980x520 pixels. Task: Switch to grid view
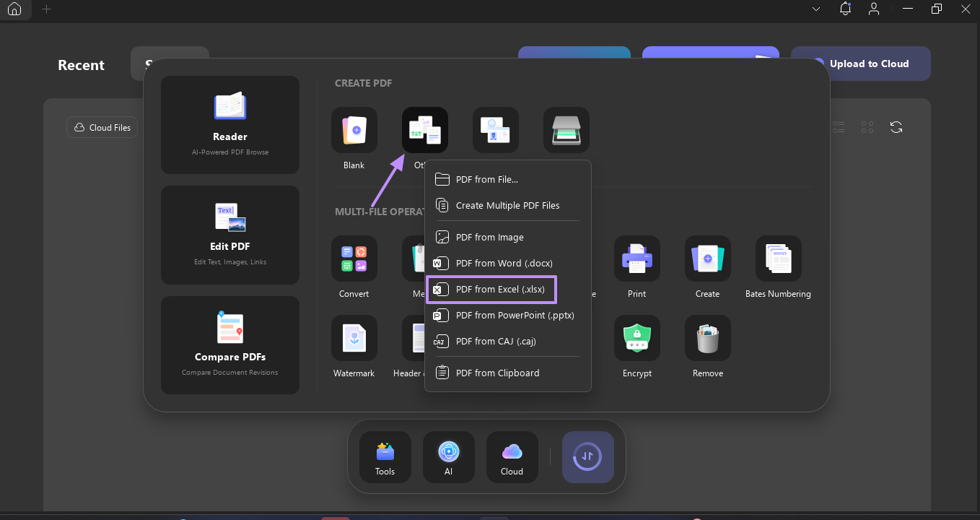(867, 126)
